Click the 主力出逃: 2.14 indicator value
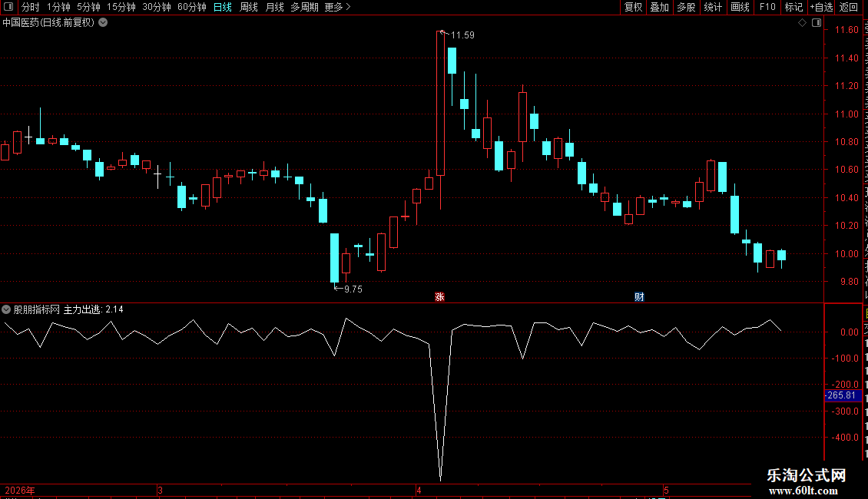Viewport: 868px width, 499px height. tap(93, 310)
